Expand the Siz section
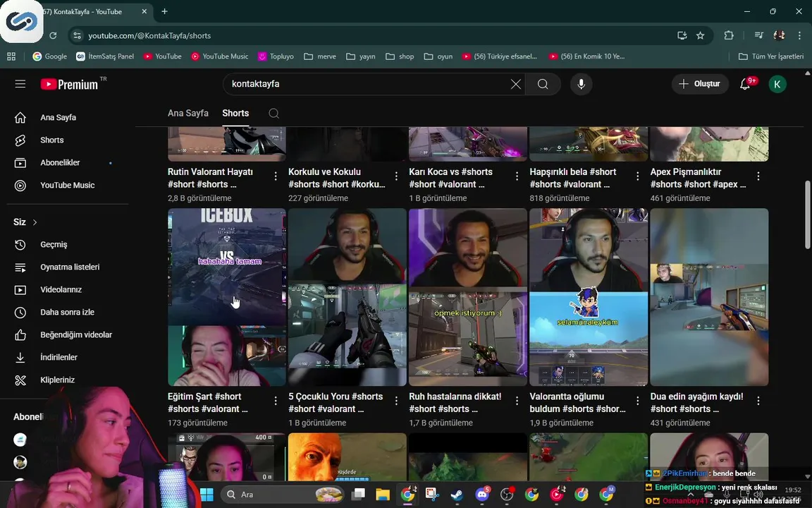Image resolution: width=812 pixels, height=508 pixels. tap(25, 222)
